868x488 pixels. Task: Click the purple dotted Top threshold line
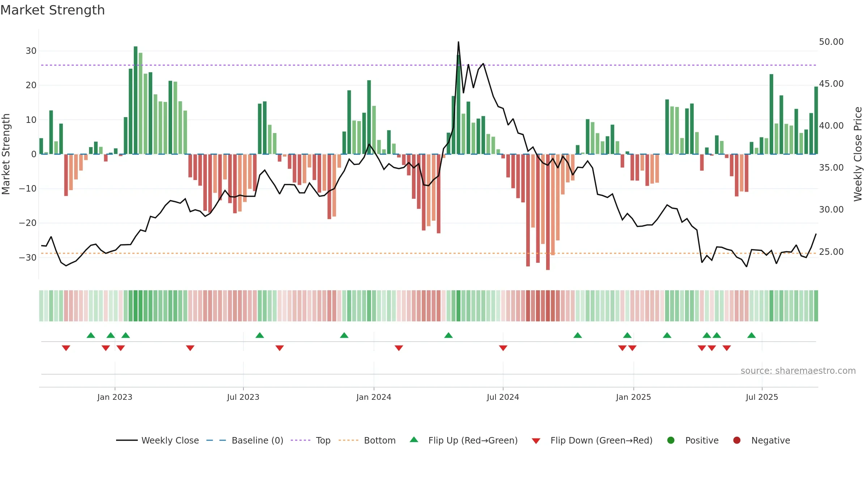pos(429,65)
